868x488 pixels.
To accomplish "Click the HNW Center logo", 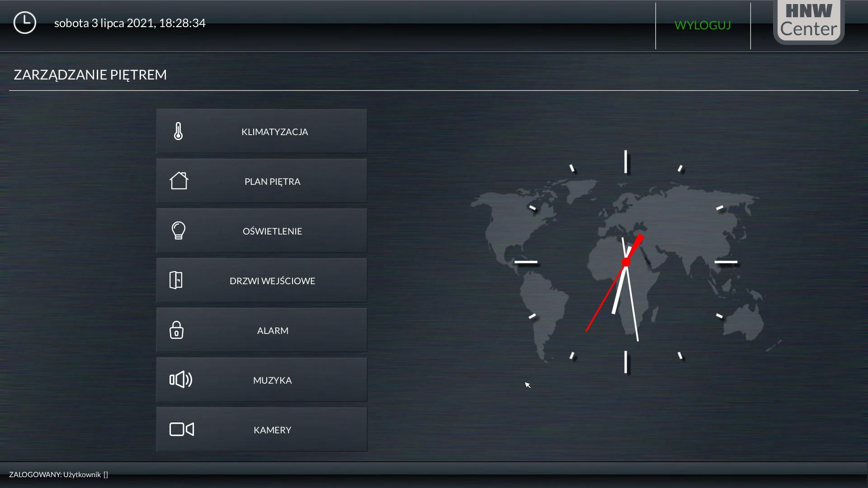I will (x=808, y=21).
